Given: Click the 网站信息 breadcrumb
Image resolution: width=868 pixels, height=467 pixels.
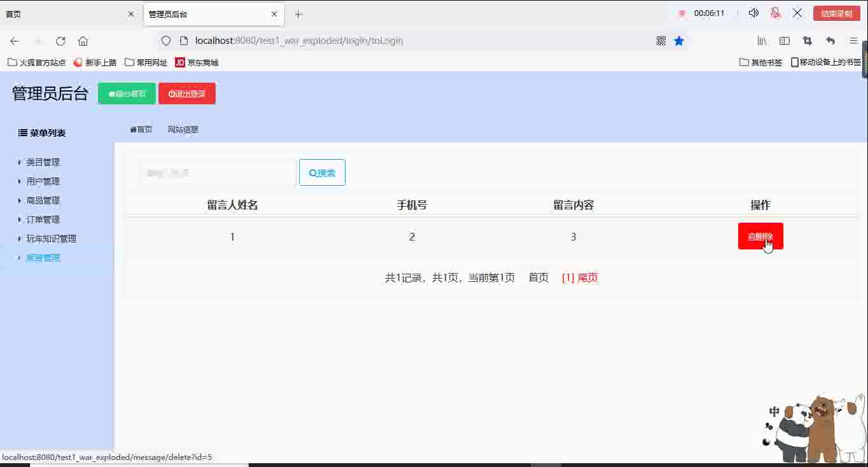Looking at the screenshot, I should (183, 129).
